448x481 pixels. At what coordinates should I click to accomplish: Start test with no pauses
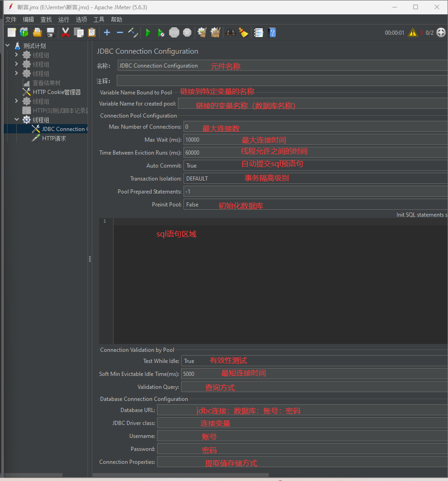coord(161,32)
